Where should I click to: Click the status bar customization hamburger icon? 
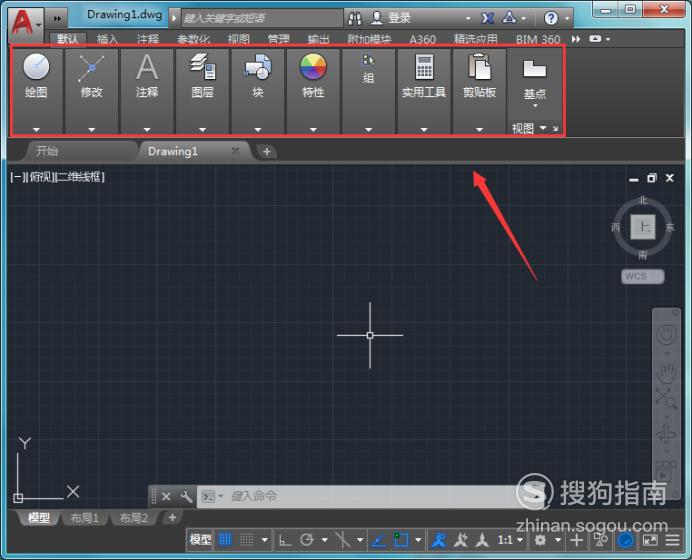click(x=673, y=540)
